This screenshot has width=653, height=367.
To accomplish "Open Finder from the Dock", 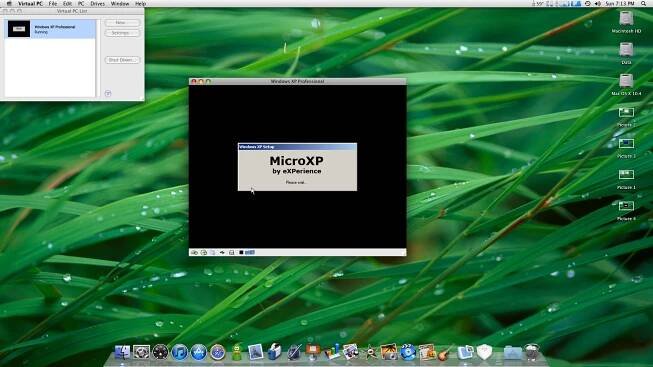I will click(122, 352).
